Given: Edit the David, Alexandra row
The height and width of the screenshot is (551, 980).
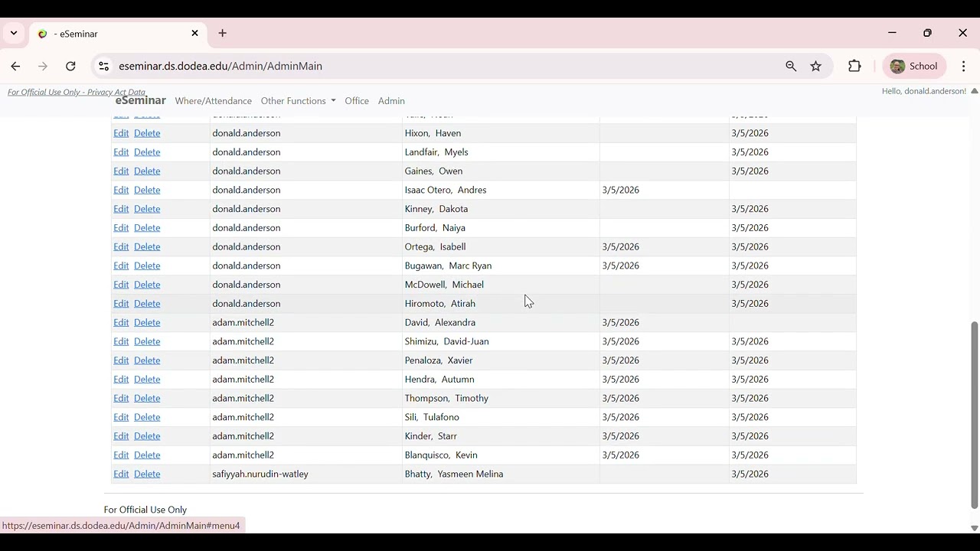Looking at the screenshot, I should point(121,323).
